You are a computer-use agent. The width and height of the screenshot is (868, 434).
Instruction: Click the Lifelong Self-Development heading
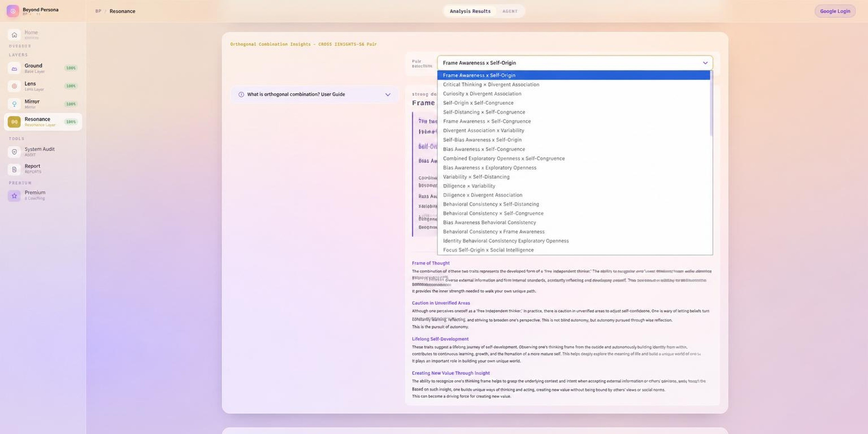click(x=440, y=339)
